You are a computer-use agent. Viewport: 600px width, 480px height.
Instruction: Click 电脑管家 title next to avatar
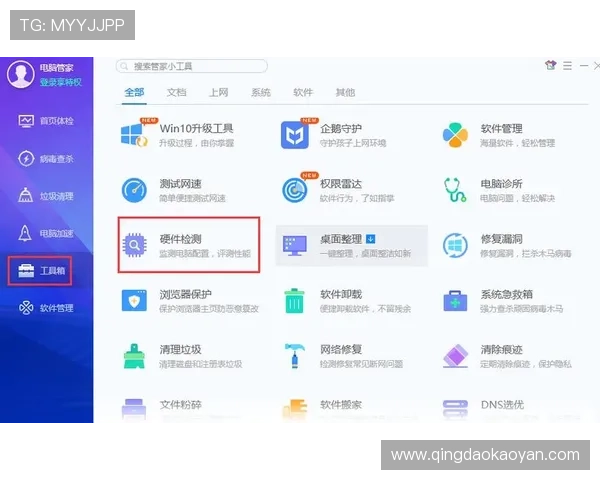(x=56, y=68)
